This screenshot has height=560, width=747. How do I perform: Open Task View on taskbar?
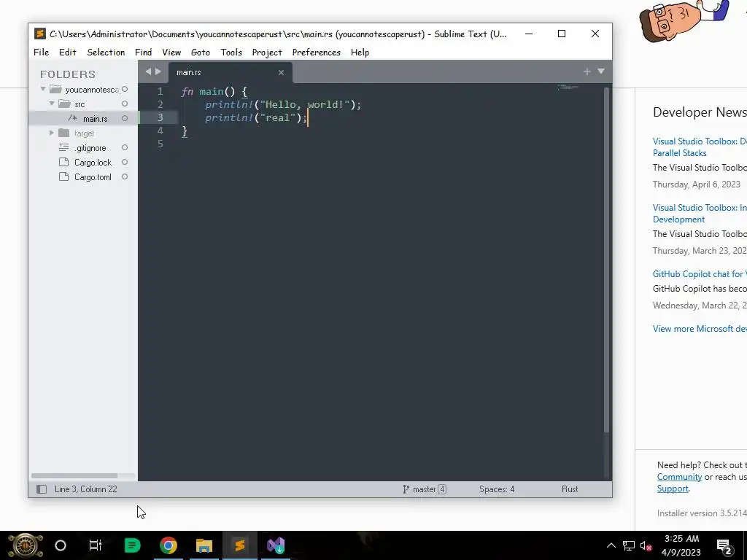pos(96,545)
